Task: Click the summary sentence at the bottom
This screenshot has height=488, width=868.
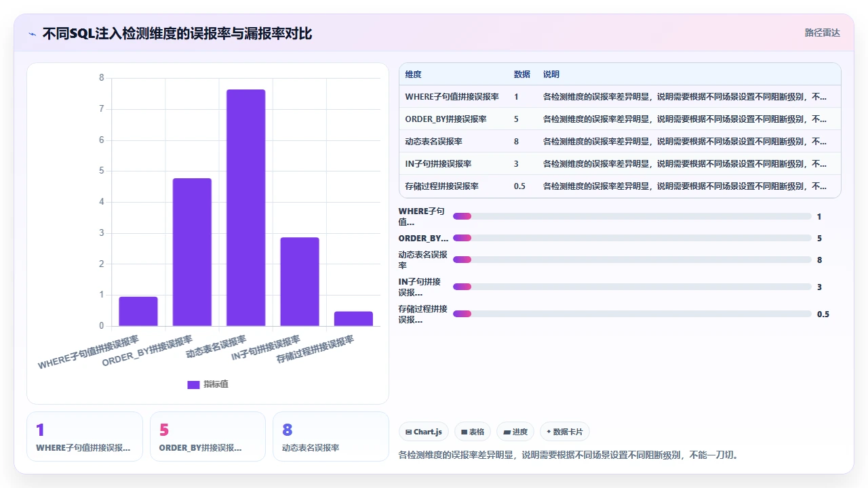Action: point(568,455)
